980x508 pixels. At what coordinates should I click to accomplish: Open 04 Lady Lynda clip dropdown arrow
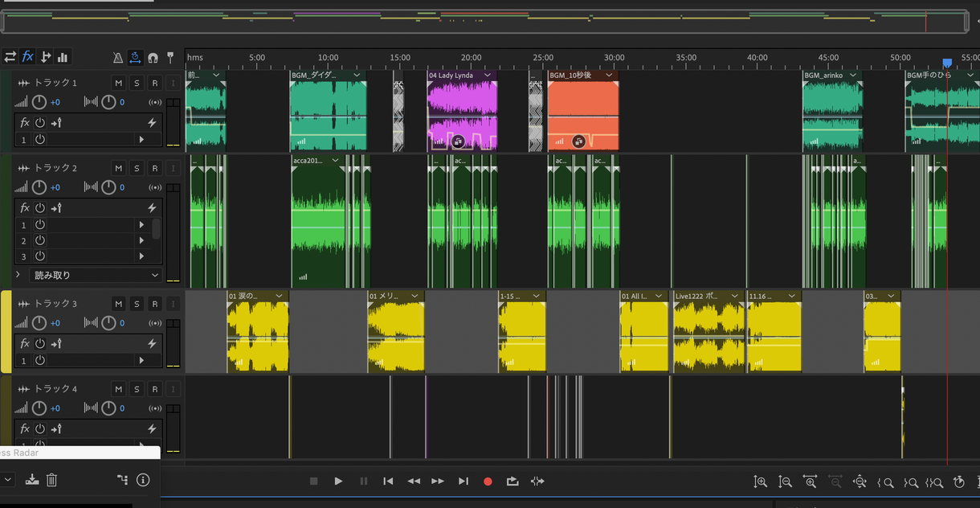[x=488, y=76]
